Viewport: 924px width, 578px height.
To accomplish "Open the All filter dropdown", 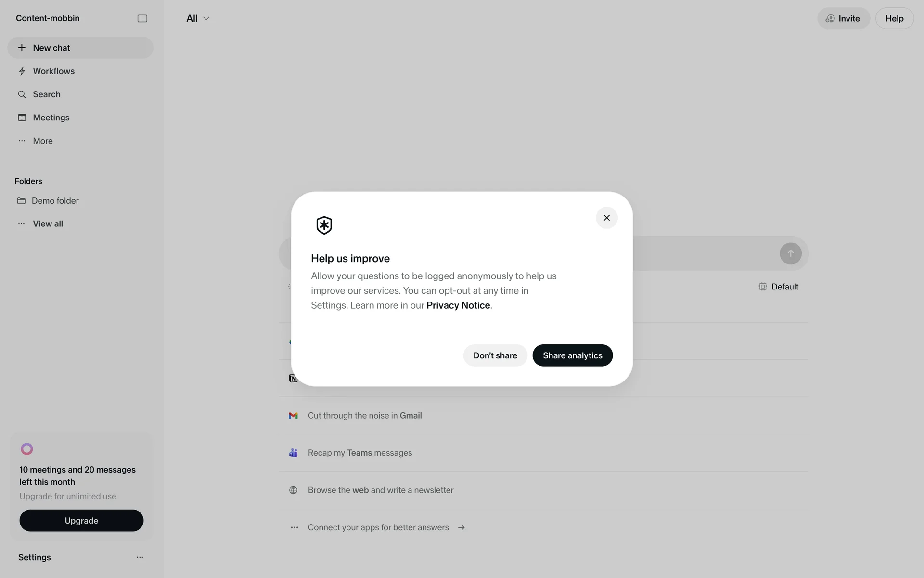I will (198, 18).
